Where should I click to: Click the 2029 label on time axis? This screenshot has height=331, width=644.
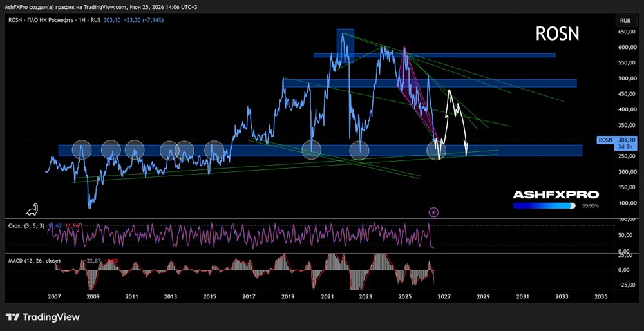coord(484,296)
